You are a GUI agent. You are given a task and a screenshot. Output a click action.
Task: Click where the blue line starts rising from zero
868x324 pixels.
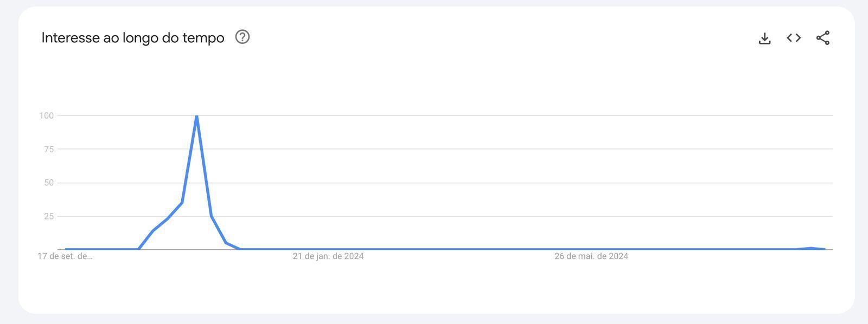tap(138, 249)
